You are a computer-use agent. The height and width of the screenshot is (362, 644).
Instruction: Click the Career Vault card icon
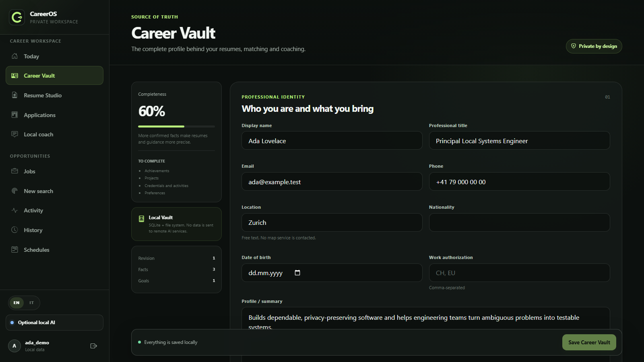15,76
